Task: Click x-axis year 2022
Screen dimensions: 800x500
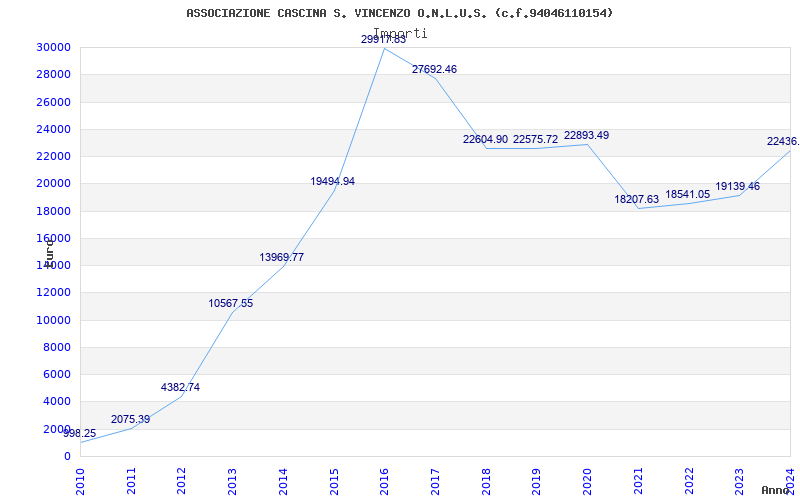Action: click(x=689, y=482)
